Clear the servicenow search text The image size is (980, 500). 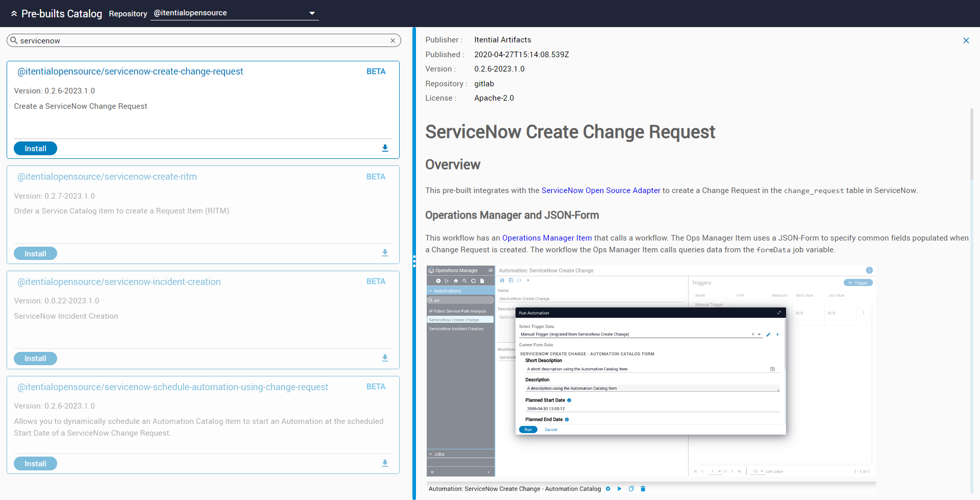pos(393,41)
